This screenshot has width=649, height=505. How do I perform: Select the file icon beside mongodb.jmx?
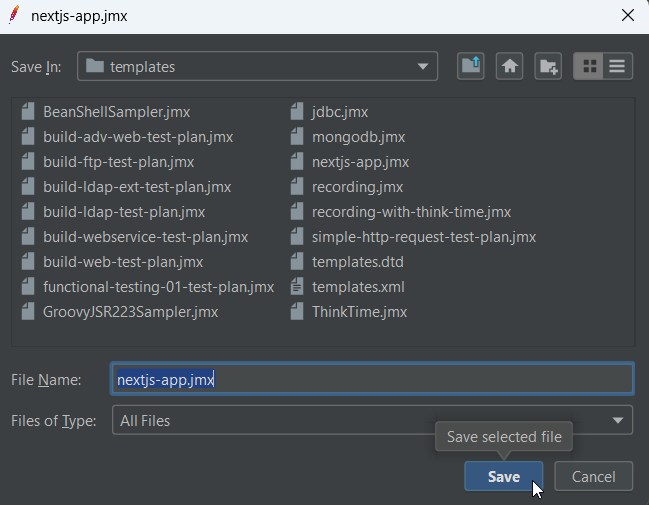297,137
